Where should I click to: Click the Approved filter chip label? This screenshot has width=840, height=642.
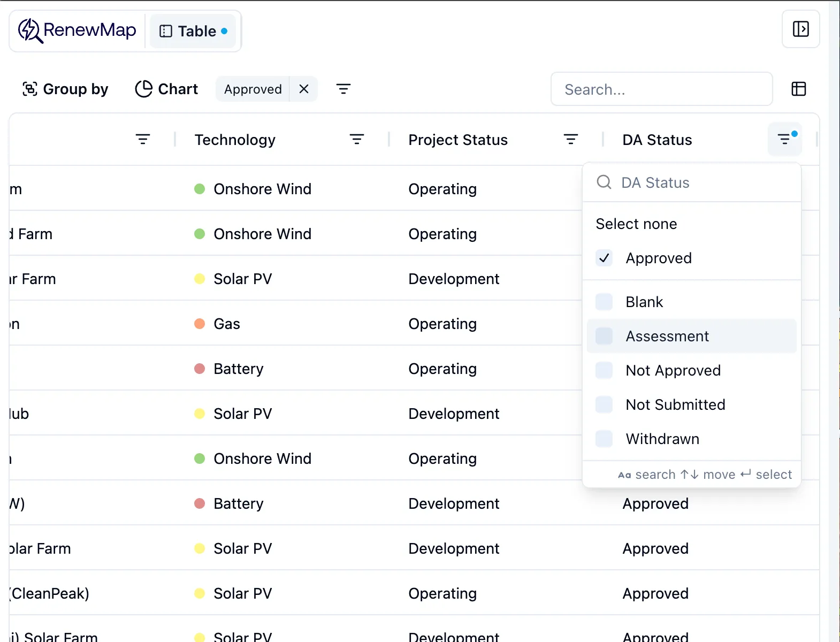pyautogui.click(x=253, y=89)
